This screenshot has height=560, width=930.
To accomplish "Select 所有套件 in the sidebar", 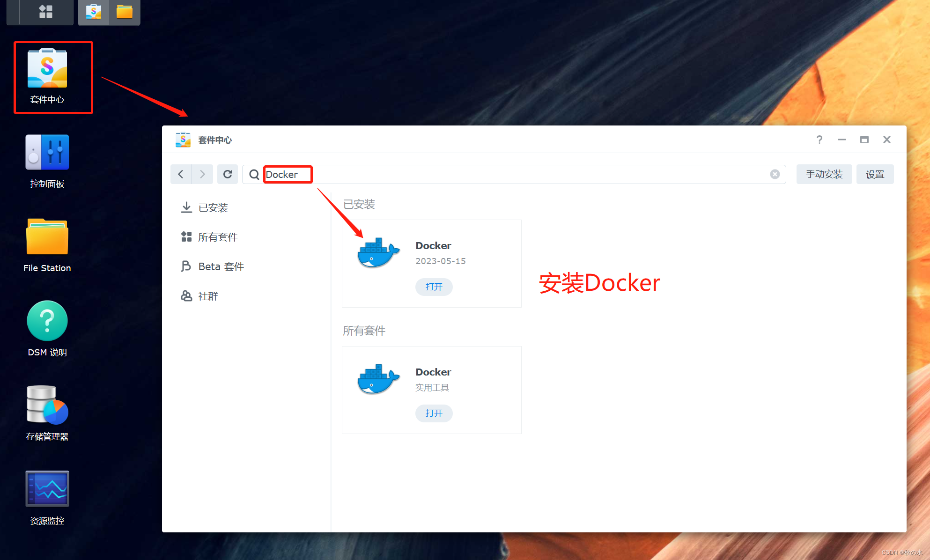I will (x=217, y=237).
